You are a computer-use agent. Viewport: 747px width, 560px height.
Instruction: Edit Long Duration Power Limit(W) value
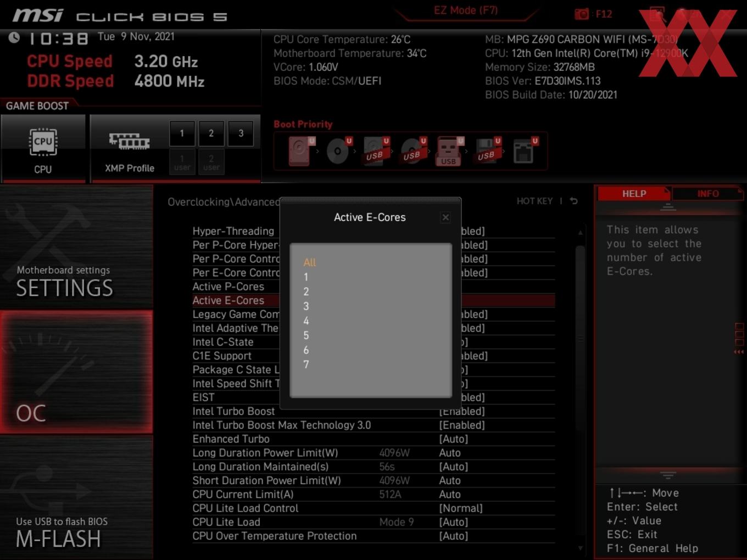pyautogui.click(x=450, y=453)
